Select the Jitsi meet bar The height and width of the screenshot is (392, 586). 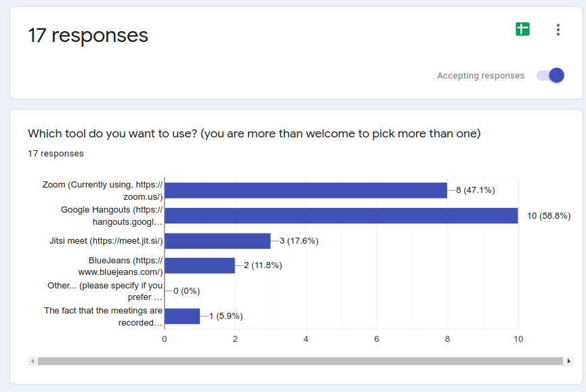217,241
